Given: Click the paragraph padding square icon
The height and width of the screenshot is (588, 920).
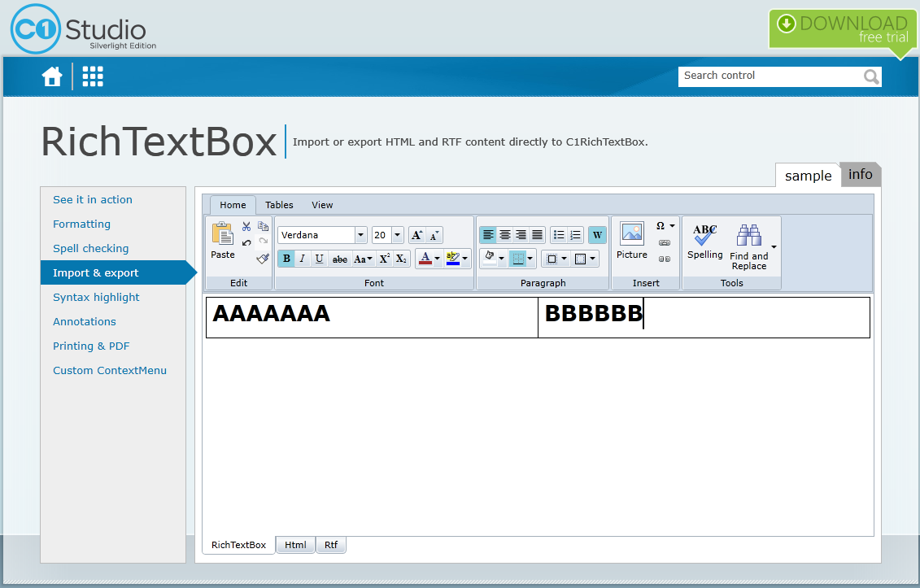Looking at the screenshot, I should click(580, 259).
